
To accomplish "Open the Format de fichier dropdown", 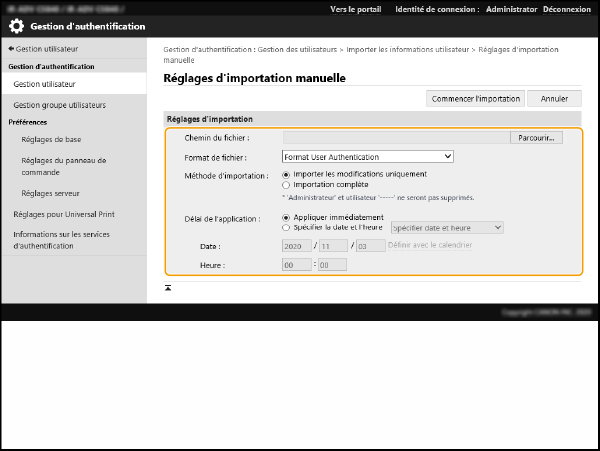I will click(x=367, y=157).
